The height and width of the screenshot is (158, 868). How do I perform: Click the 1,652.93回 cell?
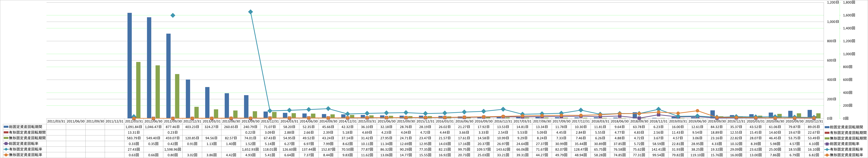(x=251, y=149)
